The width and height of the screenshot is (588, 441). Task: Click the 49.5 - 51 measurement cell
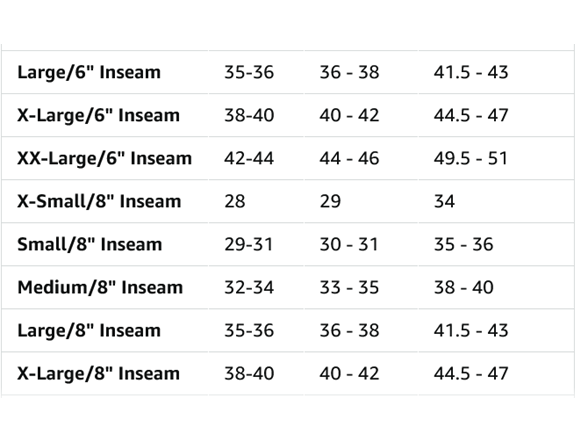pyautogui.click(x=471, y=158)
